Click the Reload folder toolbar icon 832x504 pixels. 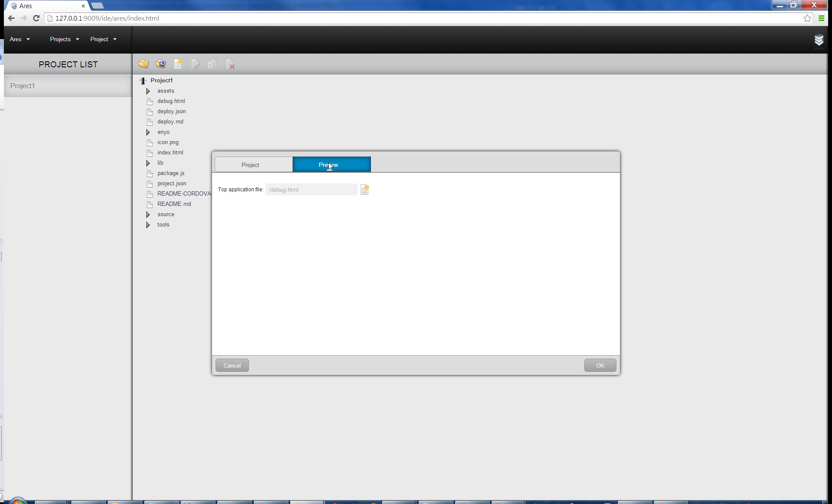(x=161, y=64)
